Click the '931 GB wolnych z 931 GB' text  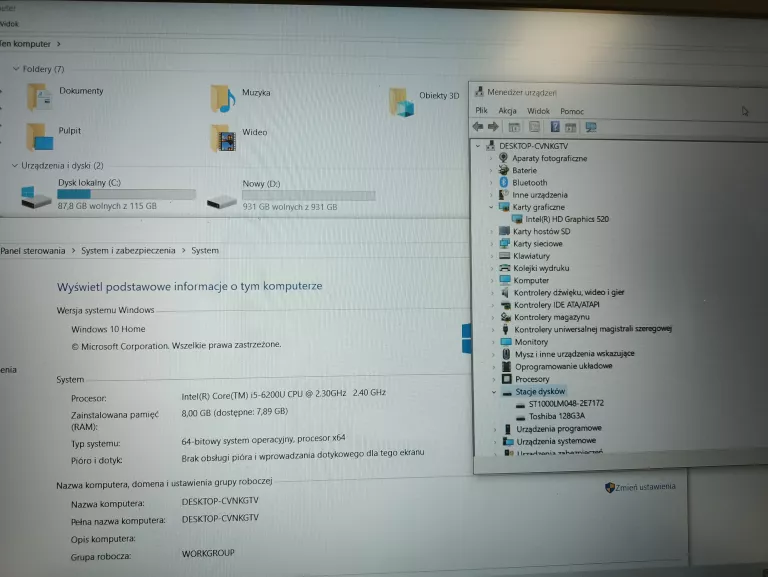click(x=289, y=207)
